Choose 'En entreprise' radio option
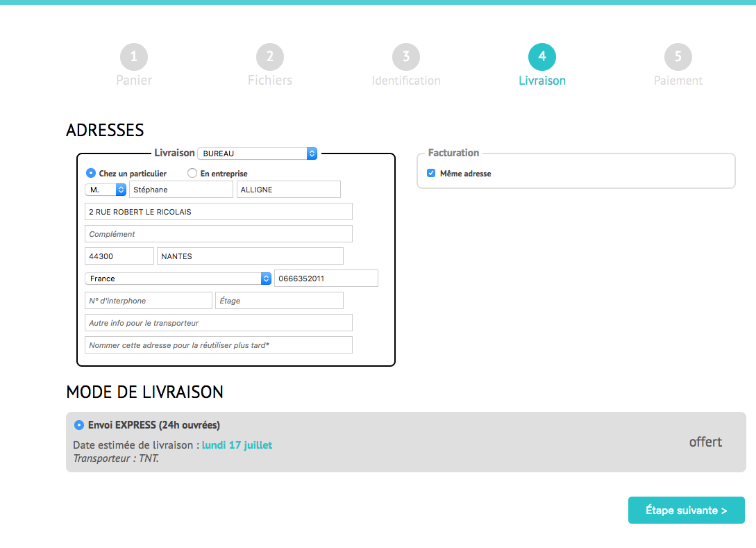Image resolution: width=756 pixels, height=548 pixels. 192,174
